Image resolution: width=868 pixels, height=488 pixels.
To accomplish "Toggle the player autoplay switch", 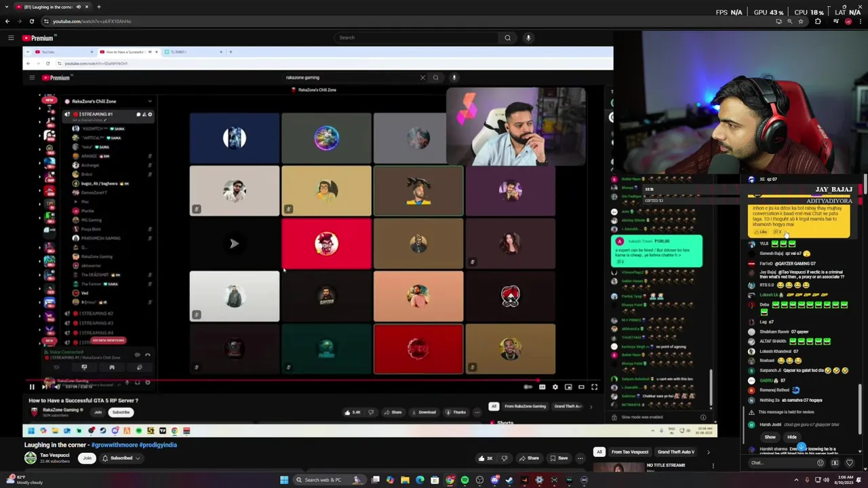I will tap(528, 387).
